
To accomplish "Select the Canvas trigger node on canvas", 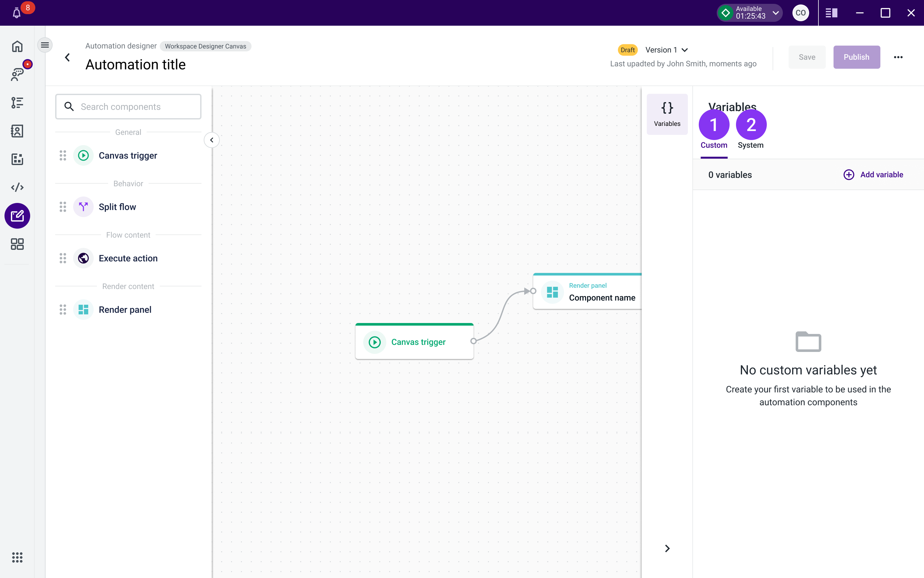I will [x=414, y=341].
